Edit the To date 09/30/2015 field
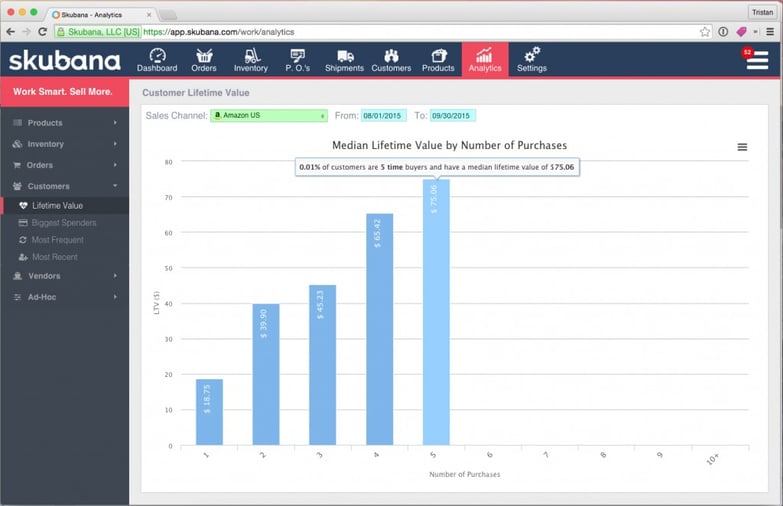The image size is (783, 506). [x=452, y=115]
